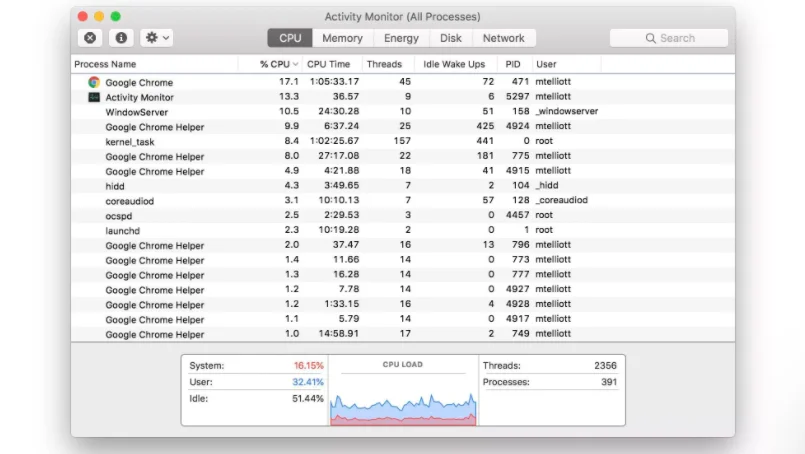Switch to the Energy tab

(x=401, y=38)
